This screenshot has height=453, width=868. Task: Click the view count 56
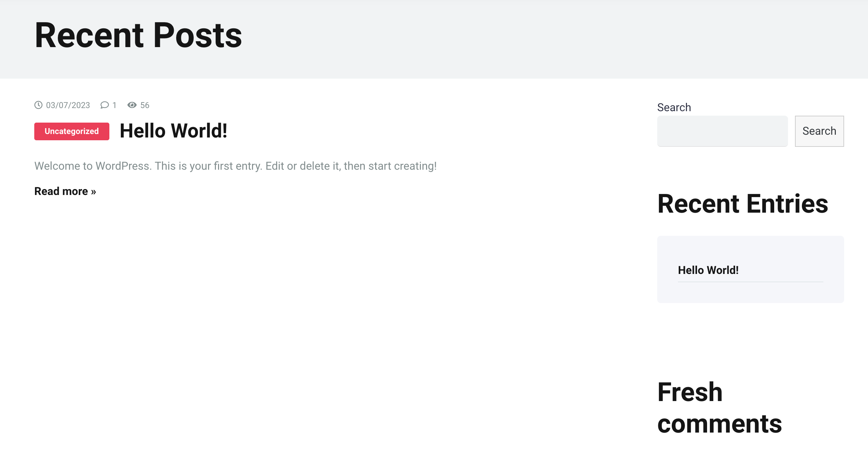coord(145,105)
